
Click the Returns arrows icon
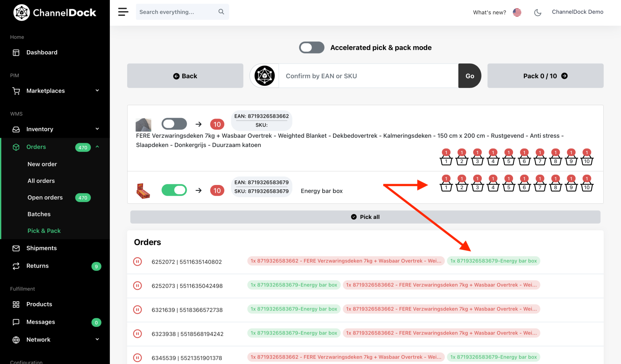(x=16, y=266)
